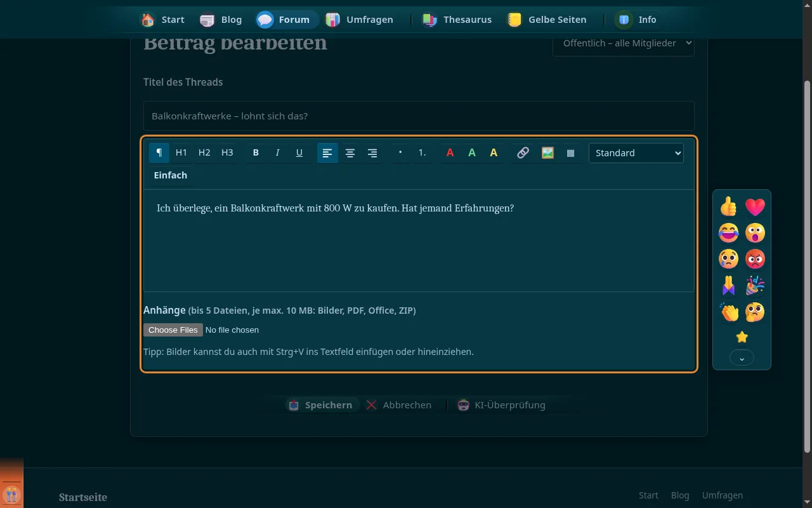Run the KI-Überprüfung check
The image size is (812, 508).
point(501,405)
